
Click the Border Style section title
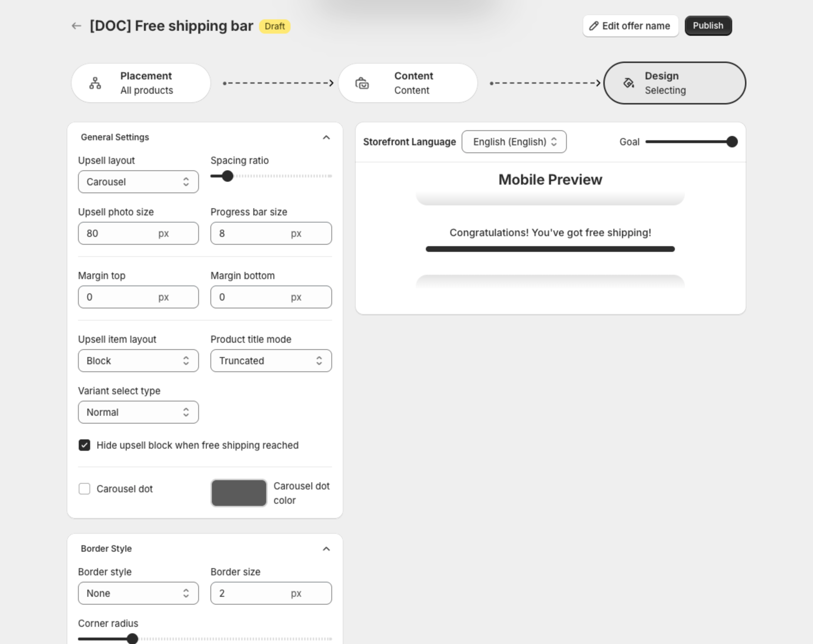[106, 548]
